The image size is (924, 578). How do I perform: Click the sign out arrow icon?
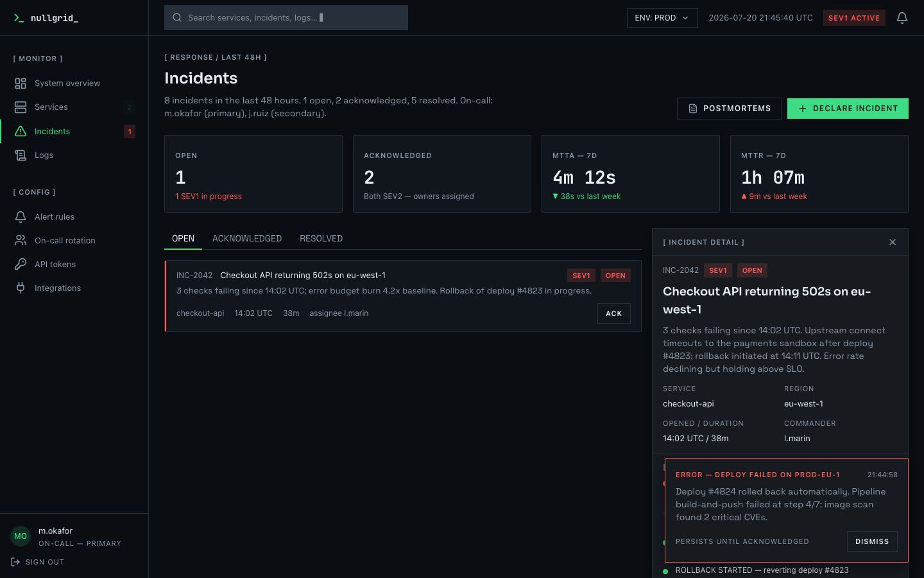click(15, 562)
